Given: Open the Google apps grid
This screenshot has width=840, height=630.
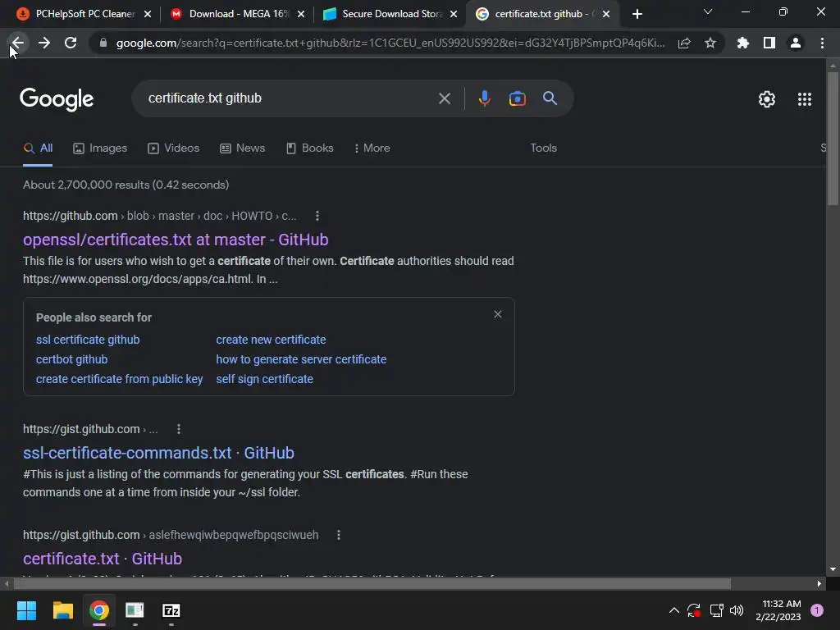Looking at the screenshot, I should [805, 99].
